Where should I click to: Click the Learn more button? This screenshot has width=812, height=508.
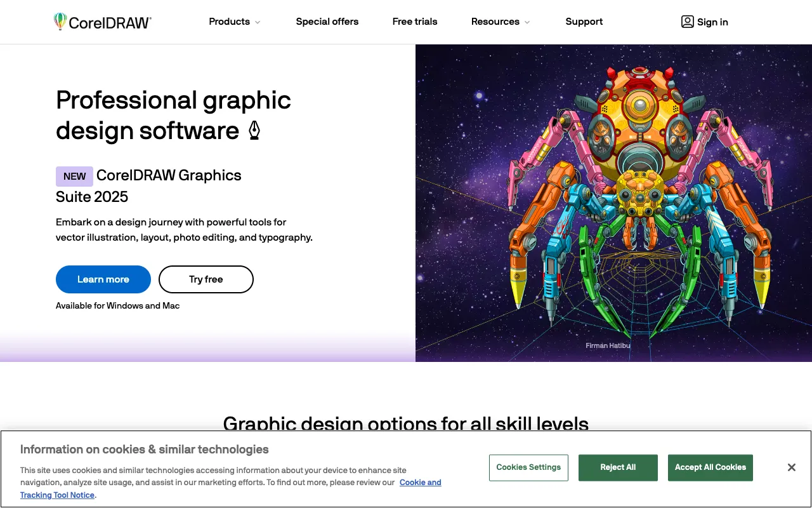[103, 279]
